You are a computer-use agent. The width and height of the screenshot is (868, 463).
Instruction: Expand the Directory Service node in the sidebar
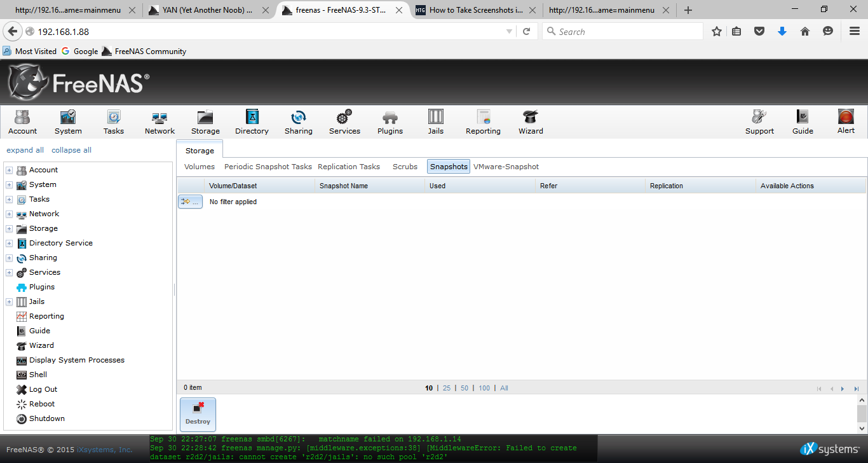click(9, 243)
